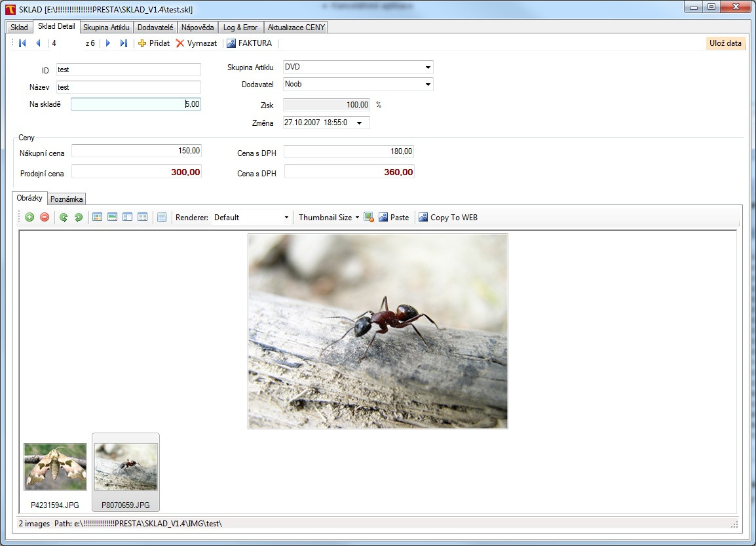Image resolution: width=756 pixels, height=546 pixels.
Task: Click the SKLAD application icon in the title bar
Action: coord(10,9)
